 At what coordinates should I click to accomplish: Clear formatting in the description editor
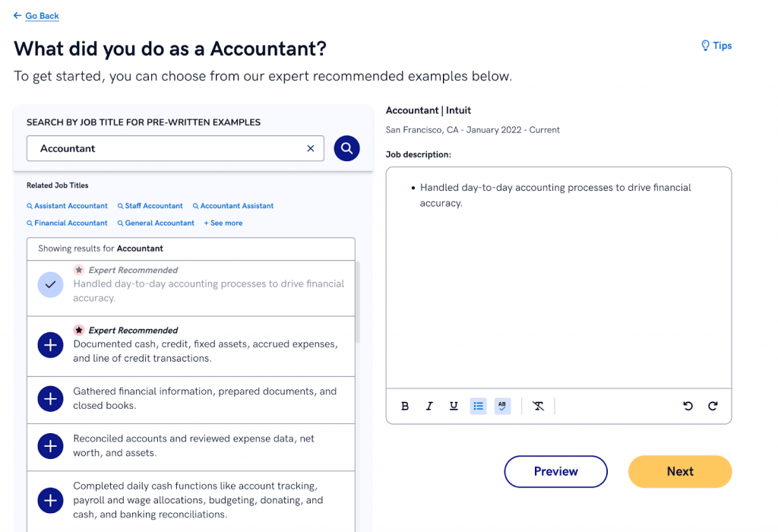538,406
